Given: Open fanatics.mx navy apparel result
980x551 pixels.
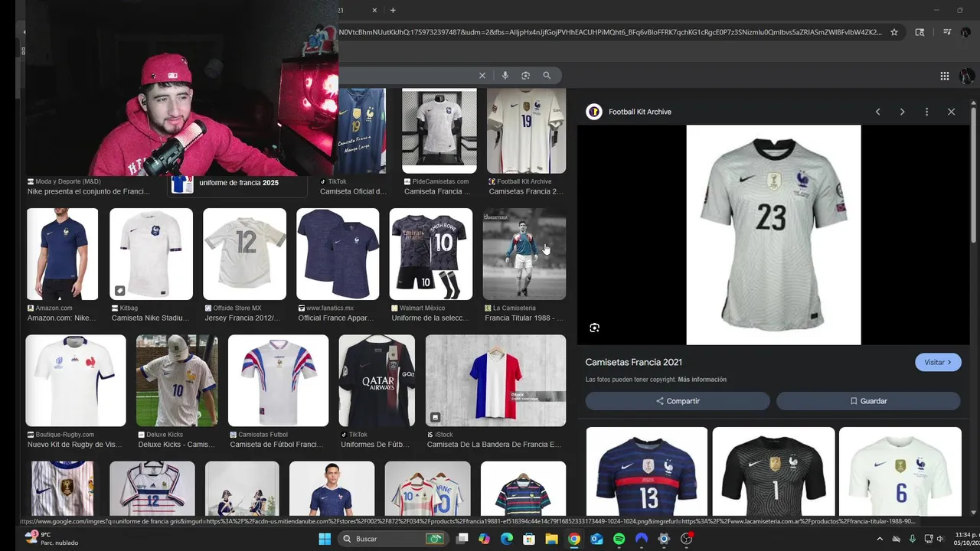Looking at the screenshot, I should click(338, 254).
